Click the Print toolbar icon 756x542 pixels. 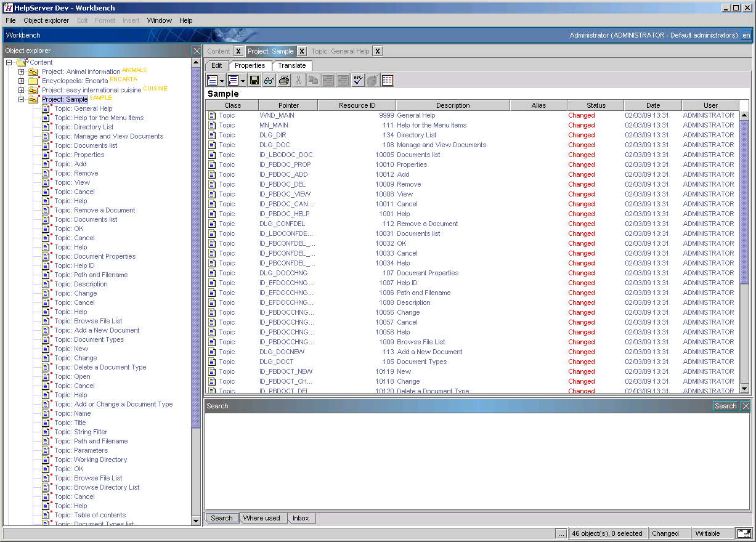283,80
